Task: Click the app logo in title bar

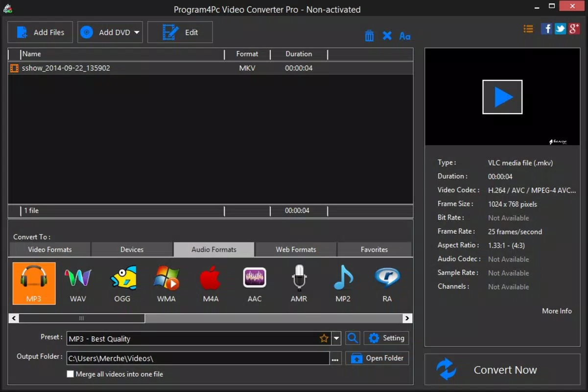Action: [7, 9]
